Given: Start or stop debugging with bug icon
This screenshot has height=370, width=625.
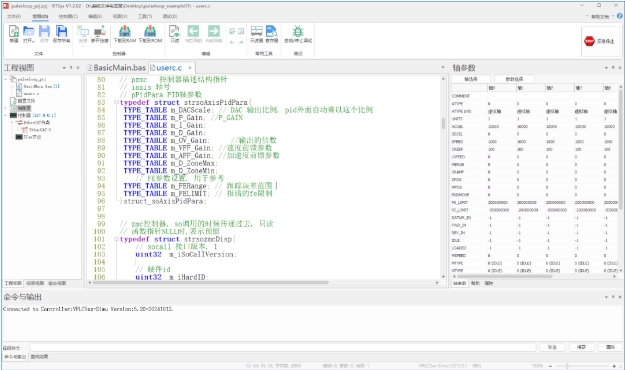Looking at the screenshot, I should coord(298,33).
